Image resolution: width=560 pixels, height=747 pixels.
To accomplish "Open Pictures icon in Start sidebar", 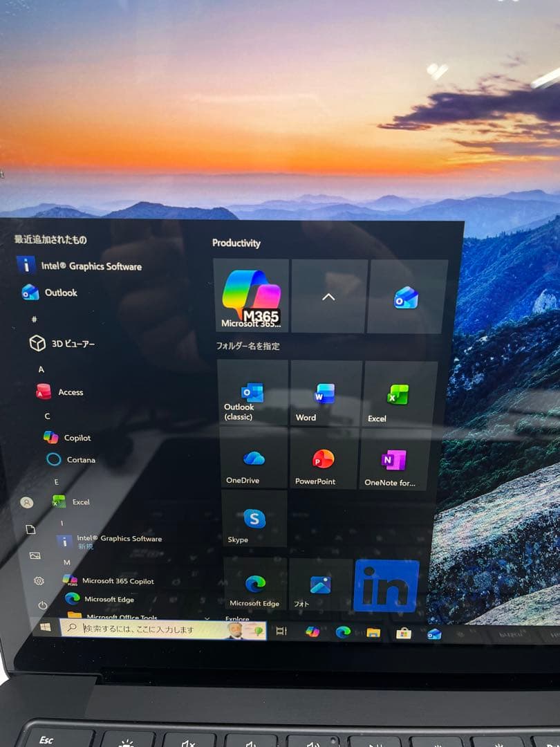I will pos(35,555).
